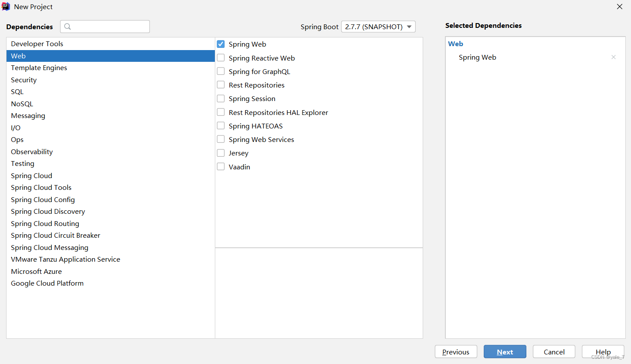Proceed with the Next button
This screenshot has width=631, height=364.
tap(505, 352)
